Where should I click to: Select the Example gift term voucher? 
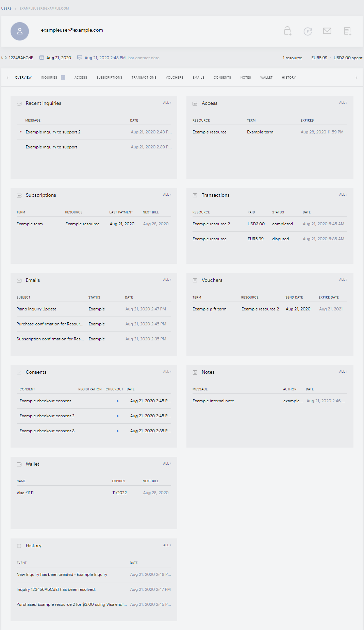tap(210, 309)
